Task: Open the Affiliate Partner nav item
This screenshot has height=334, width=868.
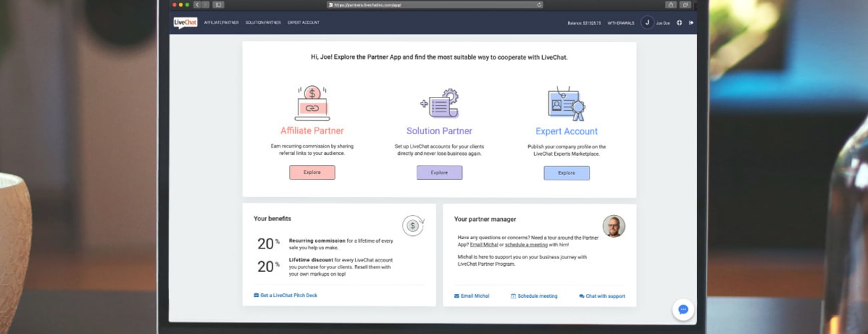Action: [x=222, y=23]
